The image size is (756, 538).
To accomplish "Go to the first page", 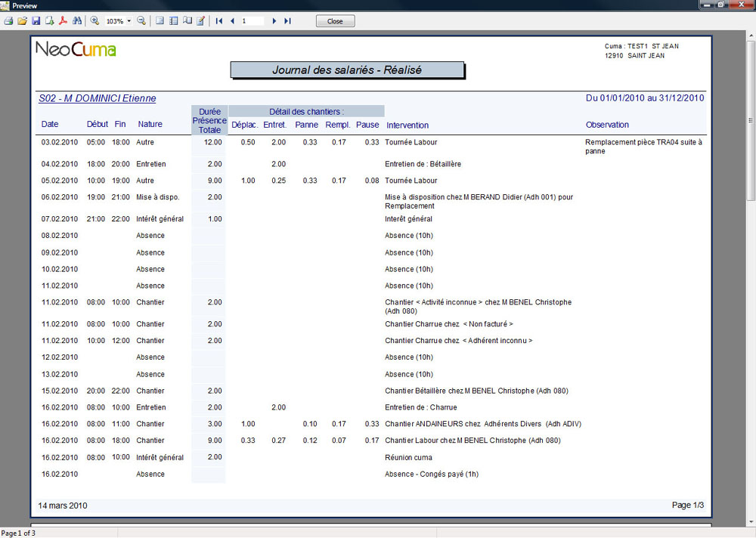I will 219,21.
